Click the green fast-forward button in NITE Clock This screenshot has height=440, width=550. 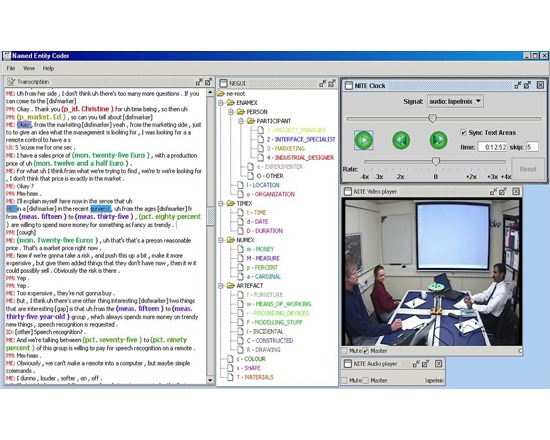(438, 140)
